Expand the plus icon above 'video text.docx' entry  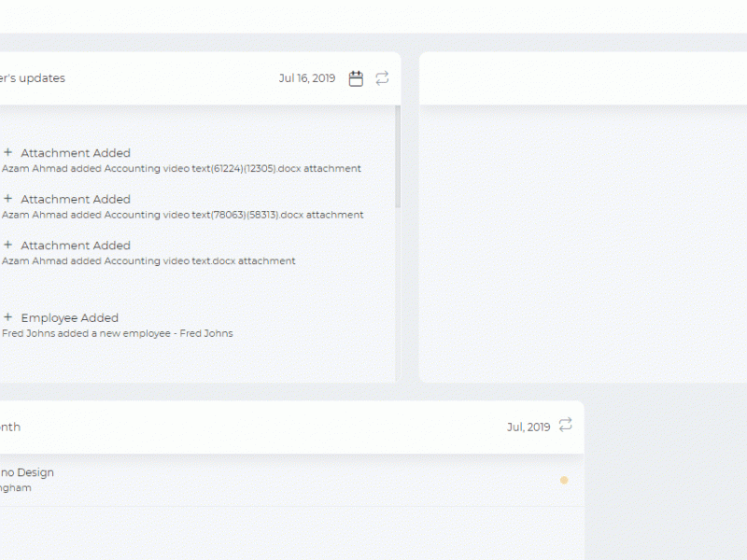(7, 245)
